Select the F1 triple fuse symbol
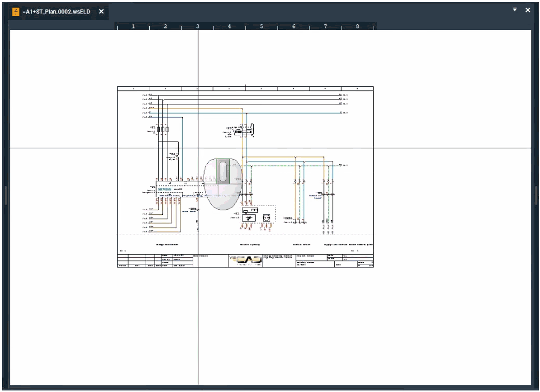540x392 pixels. (x=162, y=129)
